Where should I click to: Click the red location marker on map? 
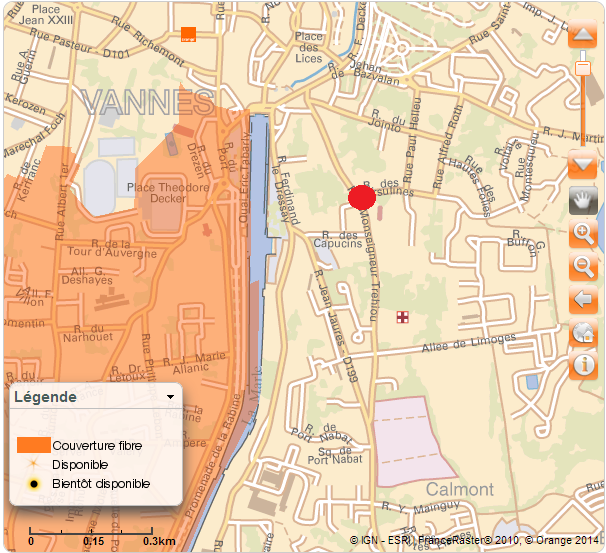pos(361,197)
